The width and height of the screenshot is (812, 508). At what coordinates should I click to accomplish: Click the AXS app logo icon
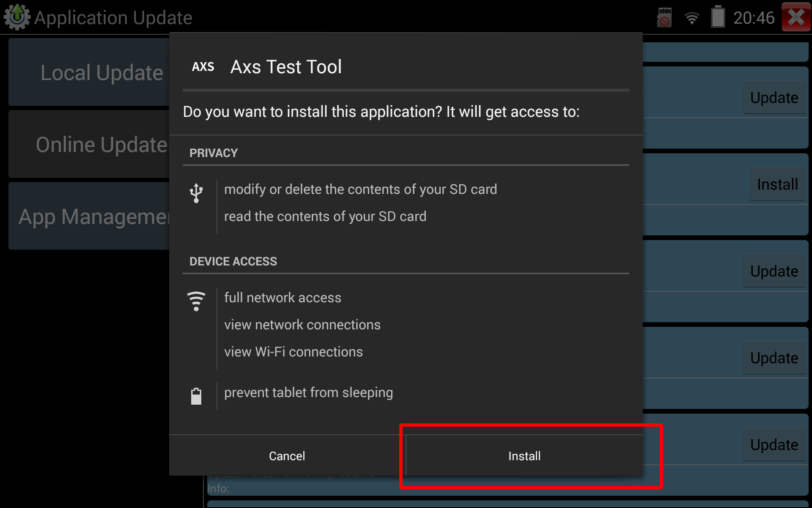203,67
